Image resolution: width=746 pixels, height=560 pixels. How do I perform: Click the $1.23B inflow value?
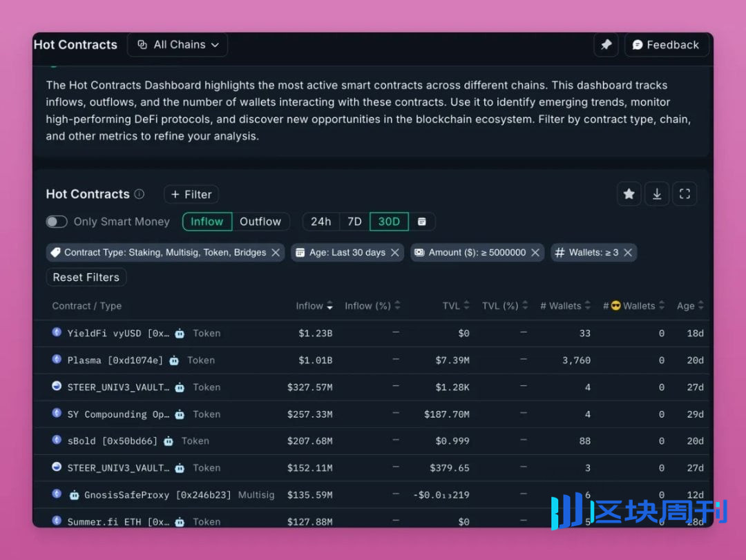tap(315, 334)
